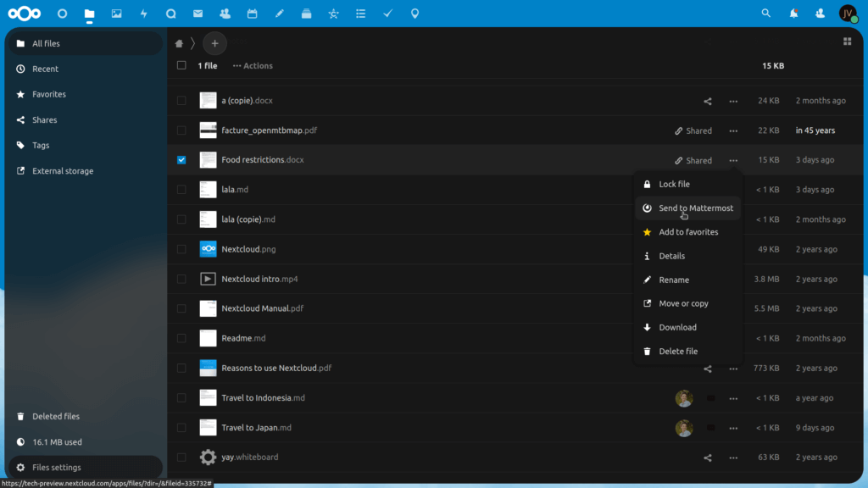868x488 pixels.
Task: Choose Move or copy
Action: [x=687, y=304]
